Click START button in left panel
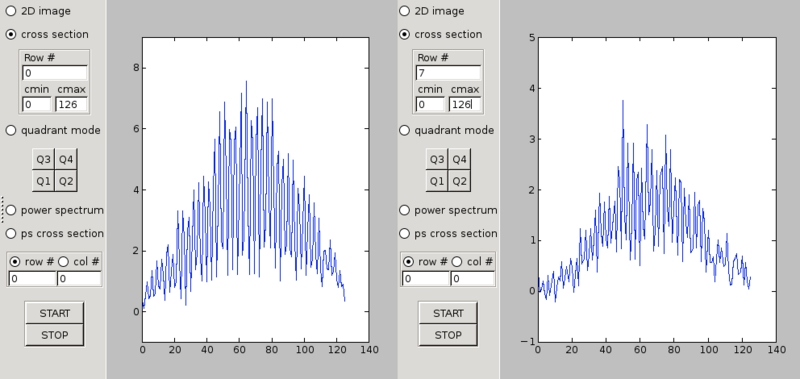The height and width of the screenshot is (379, 800). (x=55, y=313)
